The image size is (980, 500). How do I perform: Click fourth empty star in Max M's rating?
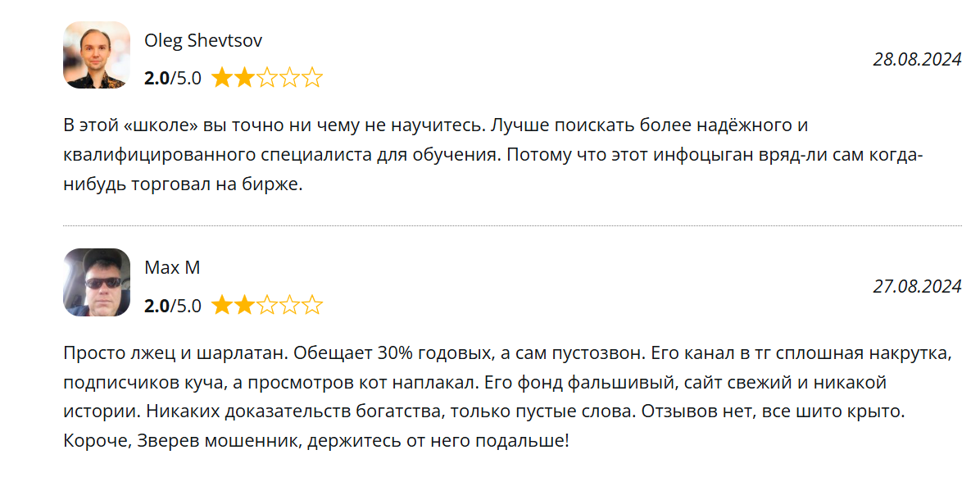[x=289, y=307]
